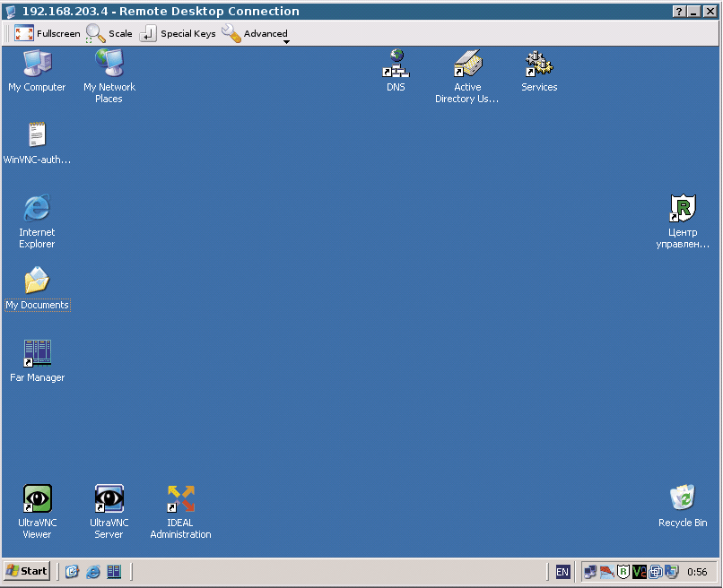
Task: Click the Start button
Action: [27, 571]
